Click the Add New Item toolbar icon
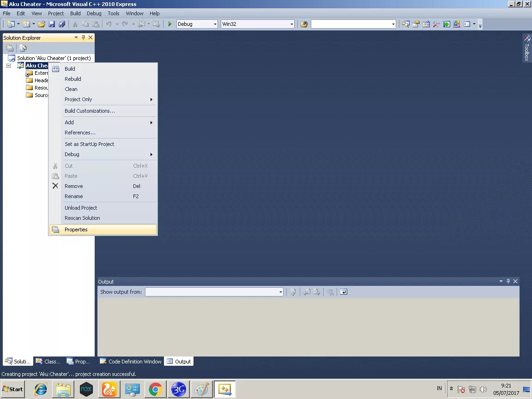 click(26, 24)
